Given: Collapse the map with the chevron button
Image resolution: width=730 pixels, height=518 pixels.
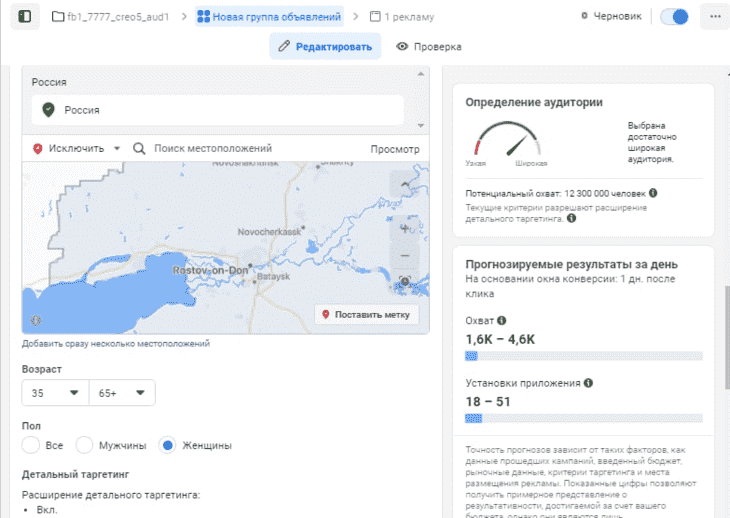Looking at the screenshot, I should point(405,184).
